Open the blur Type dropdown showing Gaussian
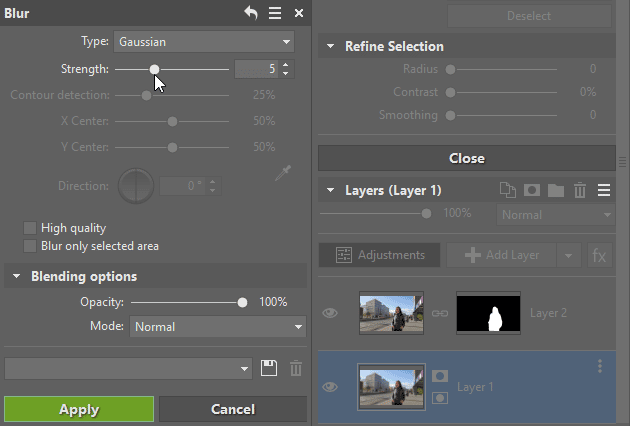This screenshot has width=630, height=426. (x=204, y=42)
